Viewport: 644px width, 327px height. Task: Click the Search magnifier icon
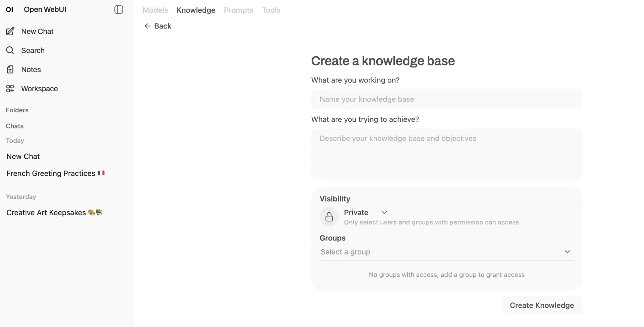10,50
